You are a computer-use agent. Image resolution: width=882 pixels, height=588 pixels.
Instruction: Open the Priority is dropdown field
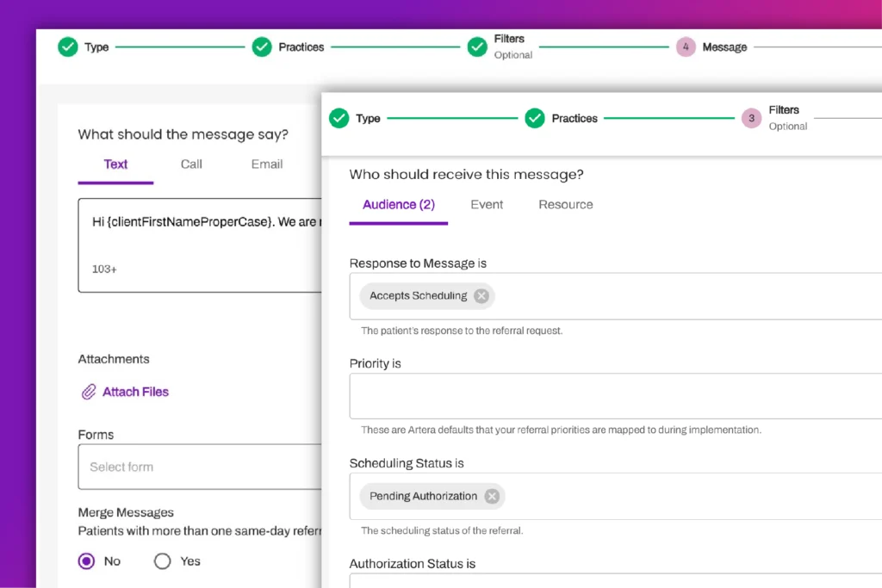pos(615,396)
